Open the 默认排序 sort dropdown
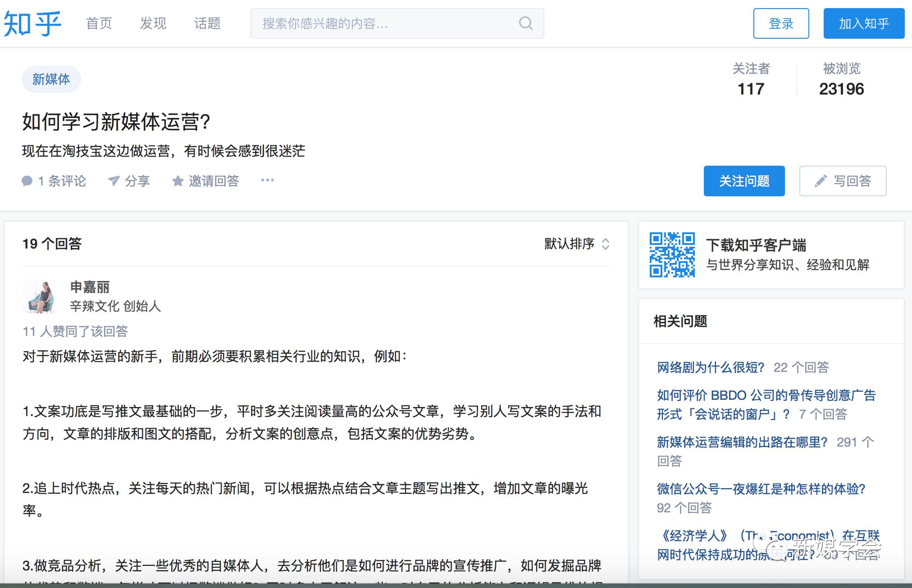Screen dimensions: 912x588 (577, 244)
